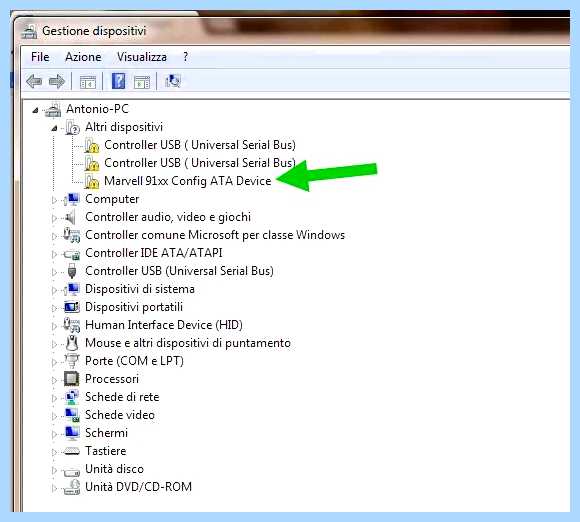The height and width of the screenshot is (522, 580).
Task: Click the Schede video icon
Action: coord(72,415)
